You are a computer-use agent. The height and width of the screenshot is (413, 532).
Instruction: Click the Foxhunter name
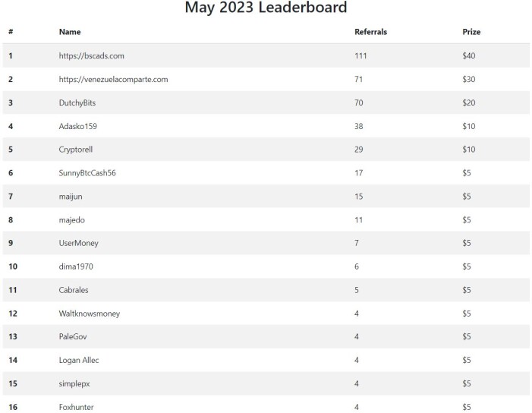click(76, 407)
